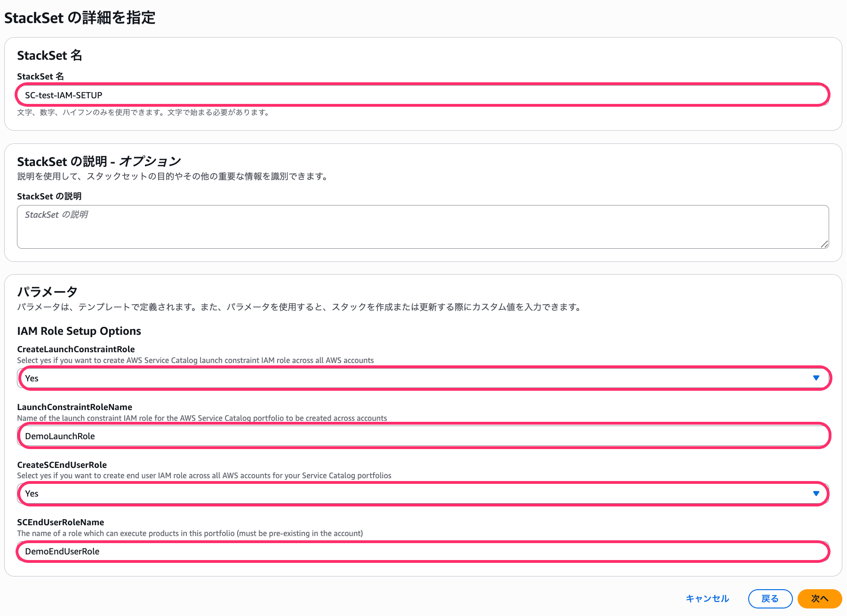Screen dimensions: 847x616
Task: Click the IAM Role Setup Options heading
Action: point(79,331)
